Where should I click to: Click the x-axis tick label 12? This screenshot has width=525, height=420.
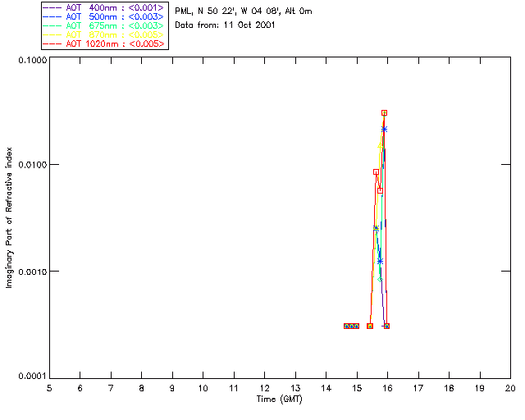point(264,388)
